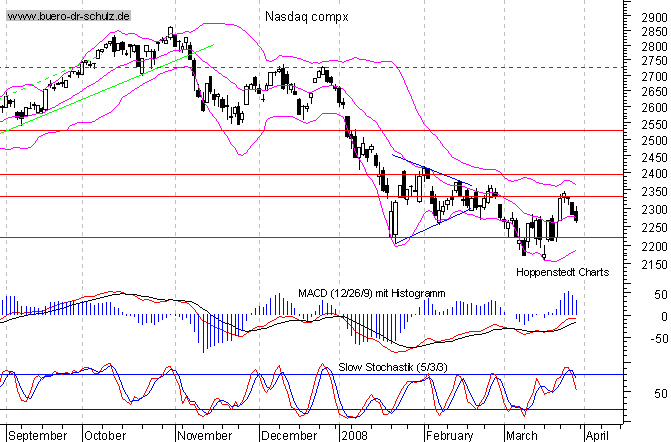Image resolution: width=671 pixels, height=442 pixels.
Task: Click the Slow Stochastik (5/3/3) label
Action: [392, 367]
